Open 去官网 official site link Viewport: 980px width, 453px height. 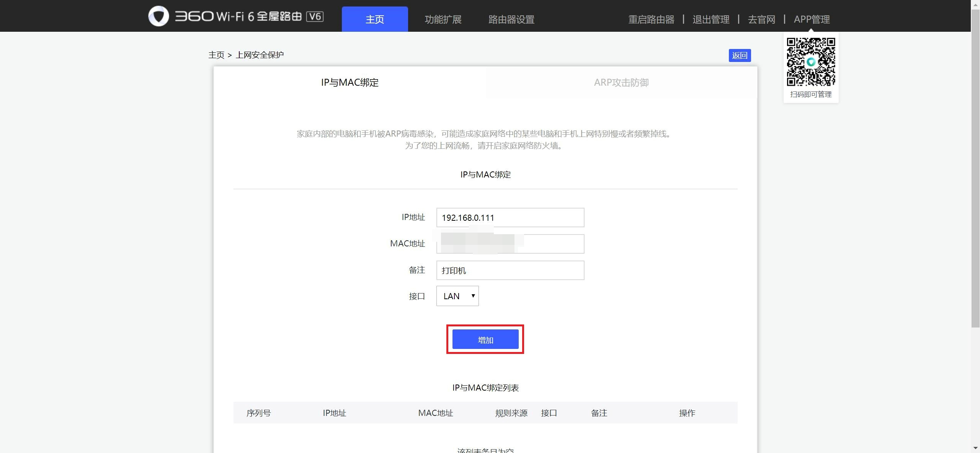click(761, 19)
